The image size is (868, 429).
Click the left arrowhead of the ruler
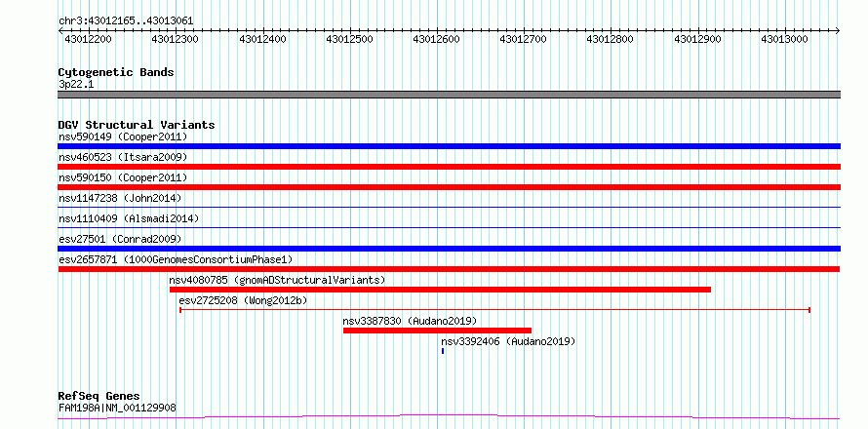coord(60,31)
